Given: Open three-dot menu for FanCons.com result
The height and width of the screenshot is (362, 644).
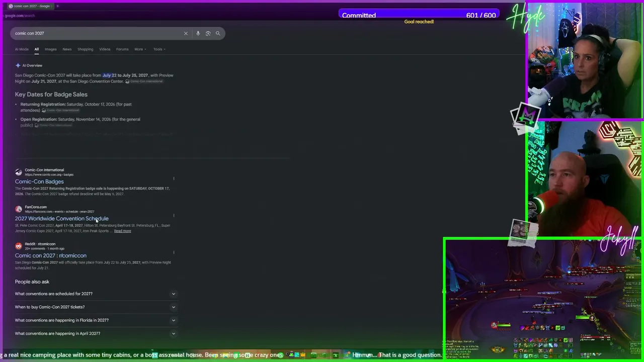Looking at the screenshot, I should (174, 215).
